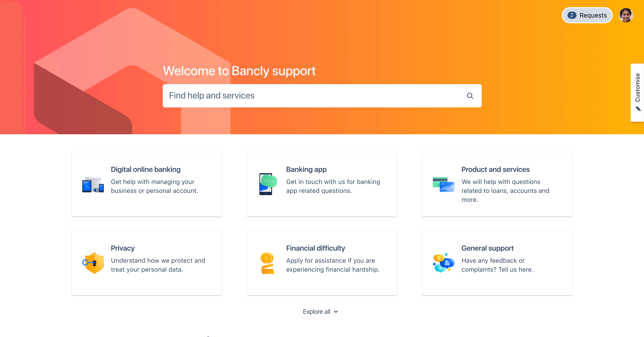Select Financial difficulty support card
Screen dimensions: 644x337
[322, 263]
